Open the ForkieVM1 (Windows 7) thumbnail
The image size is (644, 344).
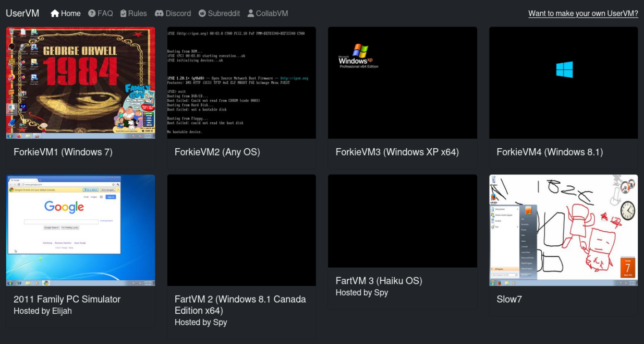[80, 82]
